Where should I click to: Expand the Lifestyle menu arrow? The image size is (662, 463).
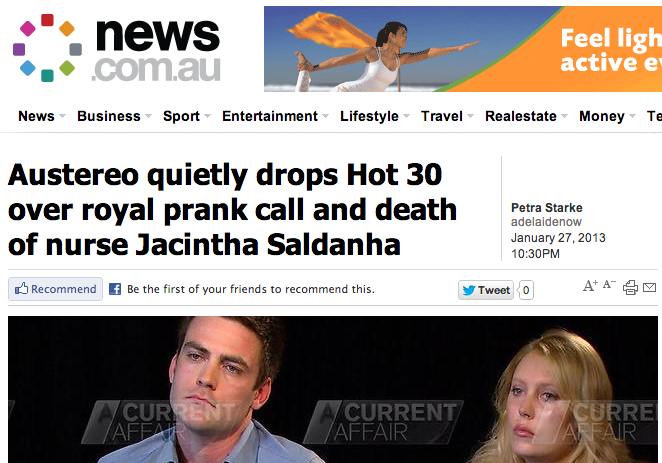(x=406, y=116)
